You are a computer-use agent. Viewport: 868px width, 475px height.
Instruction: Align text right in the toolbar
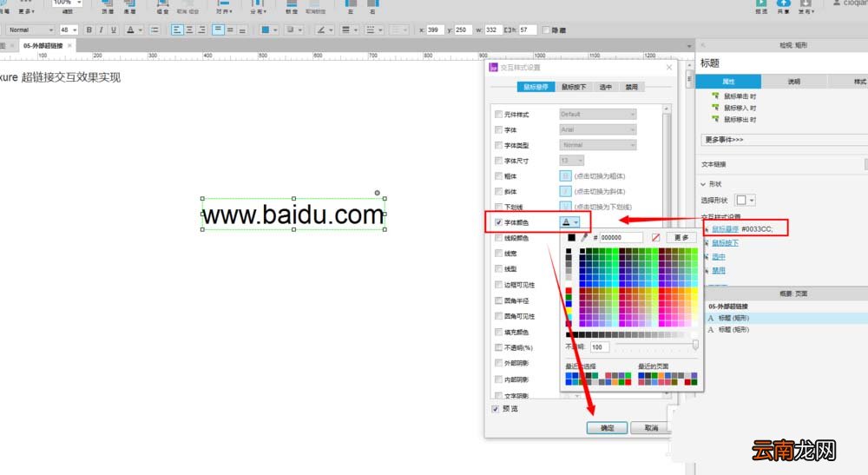(x=201, y=30)
